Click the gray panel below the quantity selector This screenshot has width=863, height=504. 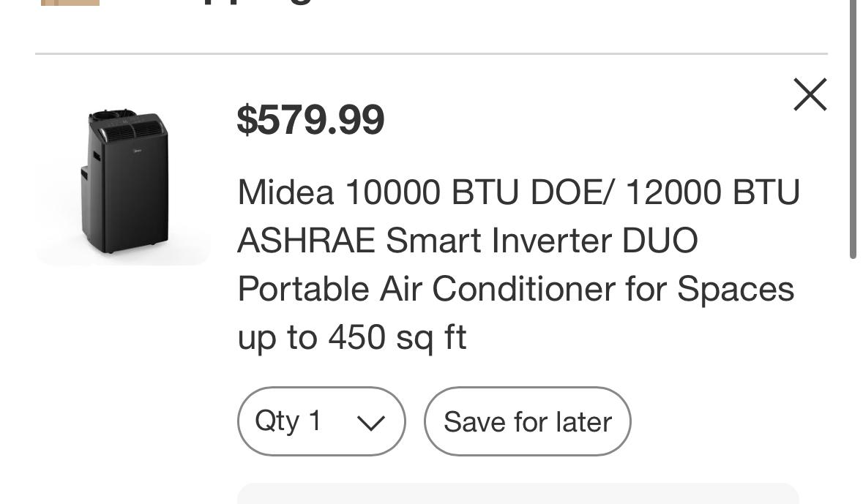pos(518,494)
